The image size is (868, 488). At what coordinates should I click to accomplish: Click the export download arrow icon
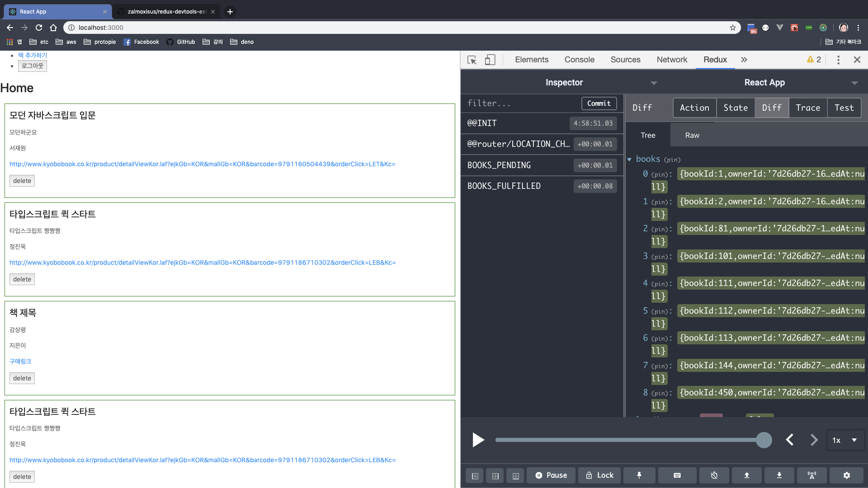(779, 475)
